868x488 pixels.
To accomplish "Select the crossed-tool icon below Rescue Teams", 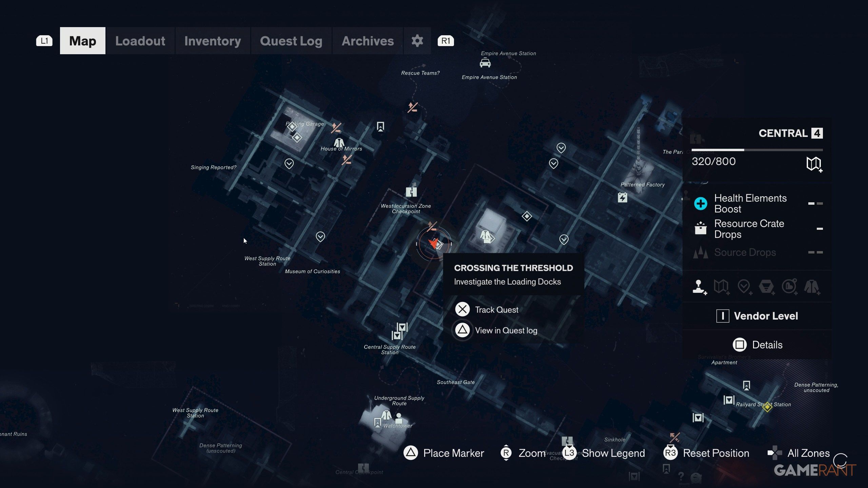I will [x=413, y=107].
